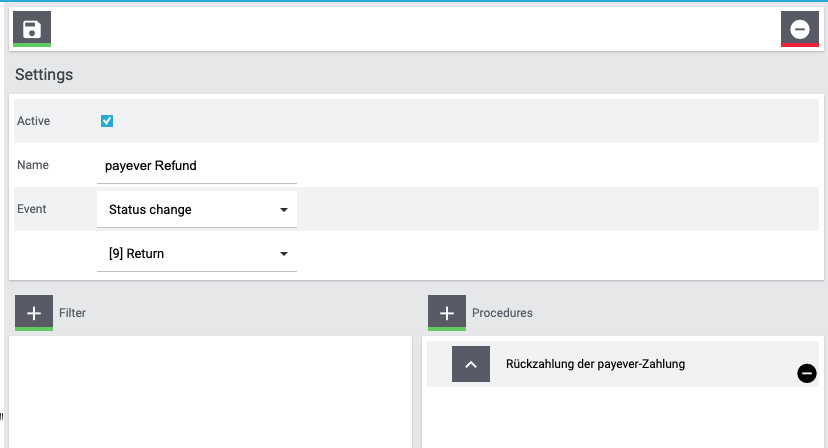Click the Filter section label
The height and width of the screenshot is (448, 828).
[x=72, y=313]
